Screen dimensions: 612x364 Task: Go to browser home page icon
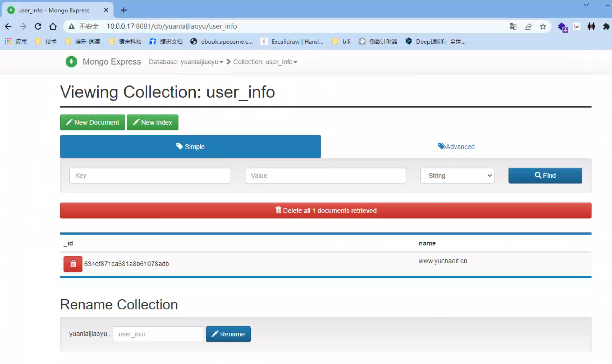[53, 26]
